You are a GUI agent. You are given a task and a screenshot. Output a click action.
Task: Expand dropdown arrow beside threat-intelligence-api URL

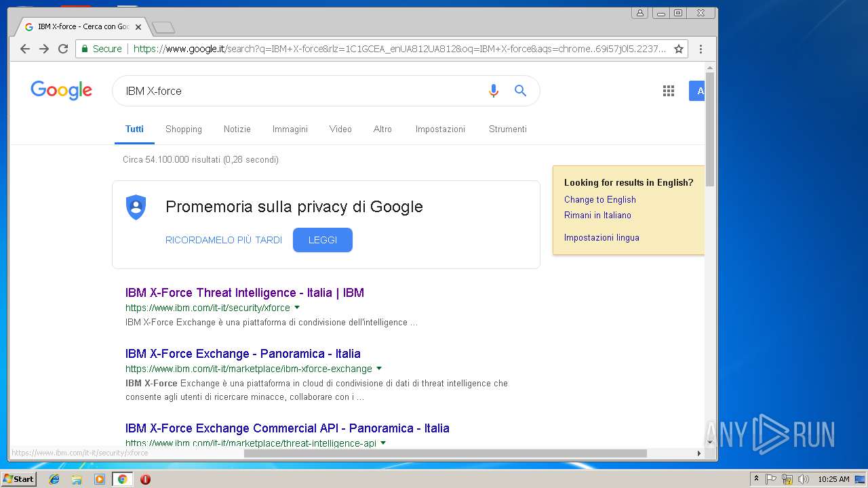click(x=383, y=443)
